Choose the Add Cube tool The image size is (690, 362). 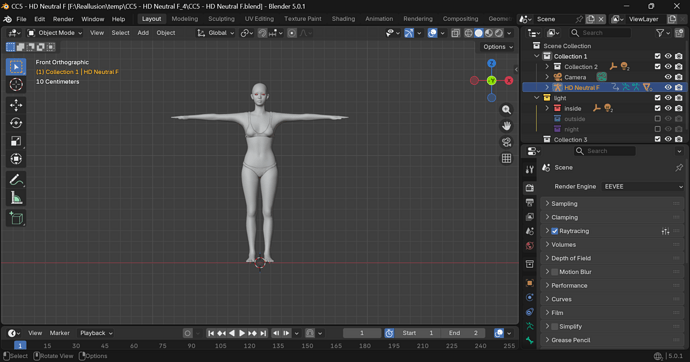coord(16,218)
